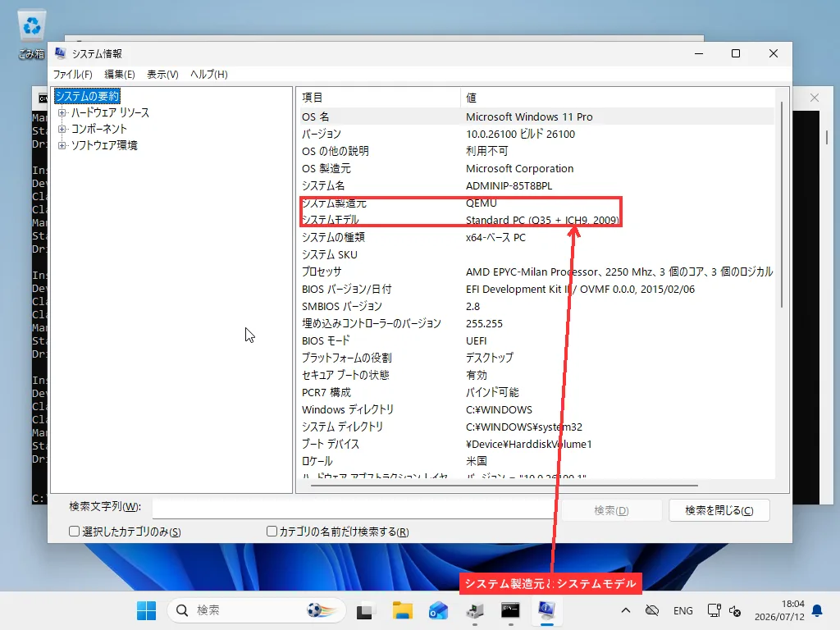Minimize the システム情報 window
The image size is (840, 630).
699,53
